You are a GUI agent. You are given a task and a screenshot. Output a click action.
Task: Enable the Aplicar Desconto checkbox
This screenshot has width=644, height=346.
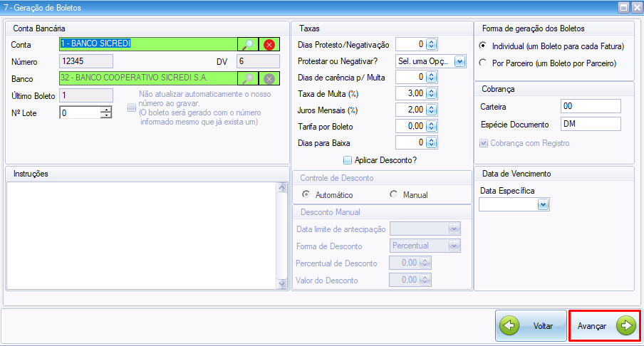(348, 160)
